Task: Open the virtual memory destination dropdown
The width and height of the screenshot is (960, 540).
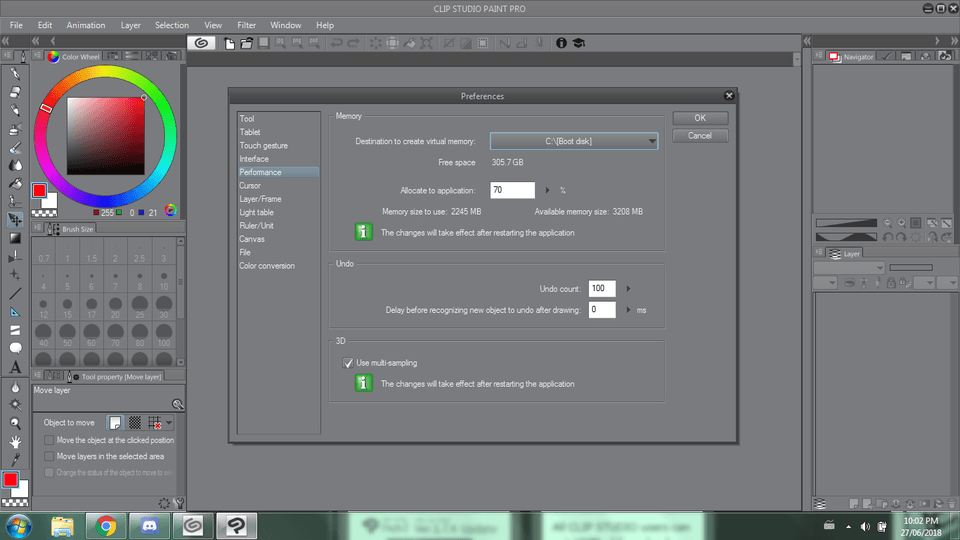Action: click(x=573, y=142)
